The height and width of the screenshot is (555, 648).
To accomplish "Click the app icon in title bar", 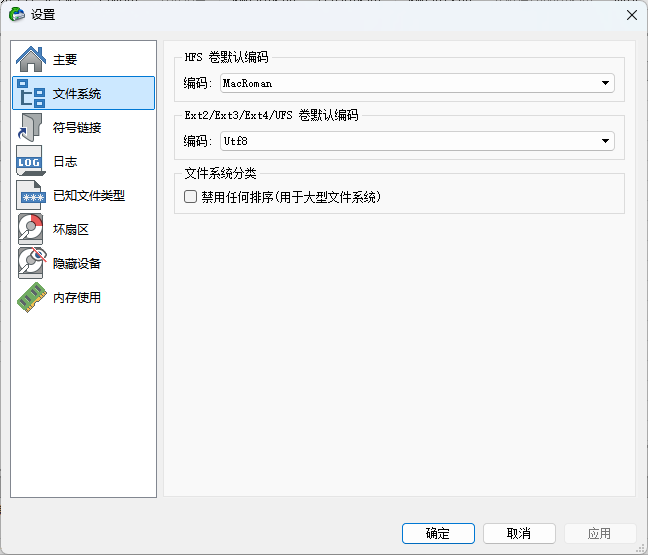I will point(17,14).
